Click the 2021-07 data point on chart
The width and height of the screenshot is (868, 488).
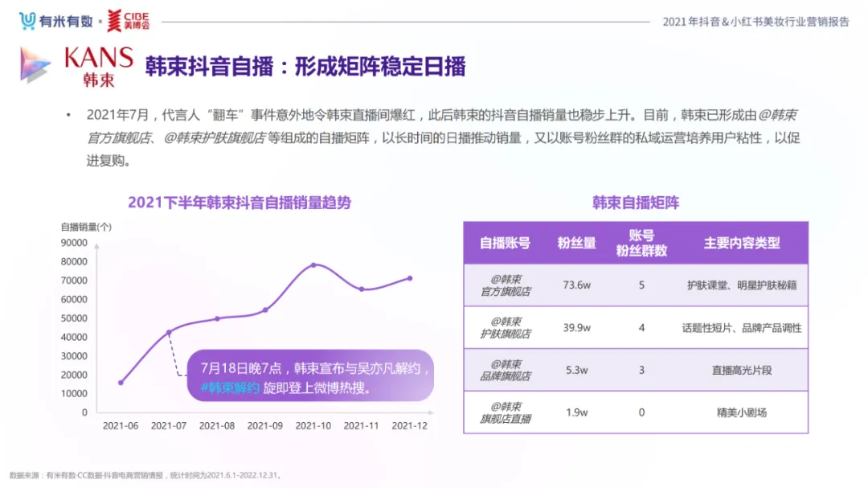coord(169,332)
